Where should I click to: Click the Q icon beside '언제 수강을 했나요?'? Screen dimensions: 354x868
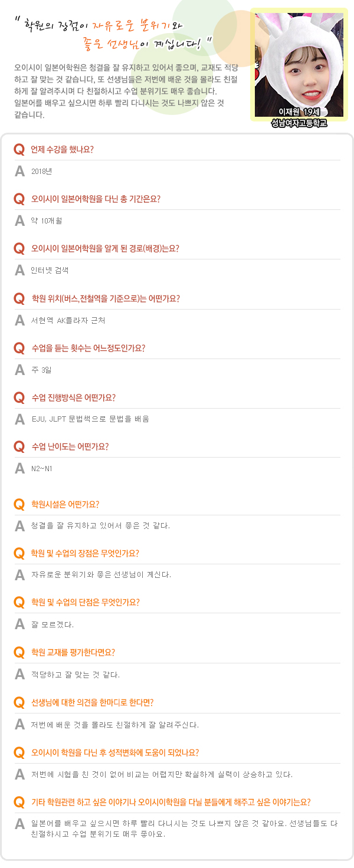[x=19, y=150]
